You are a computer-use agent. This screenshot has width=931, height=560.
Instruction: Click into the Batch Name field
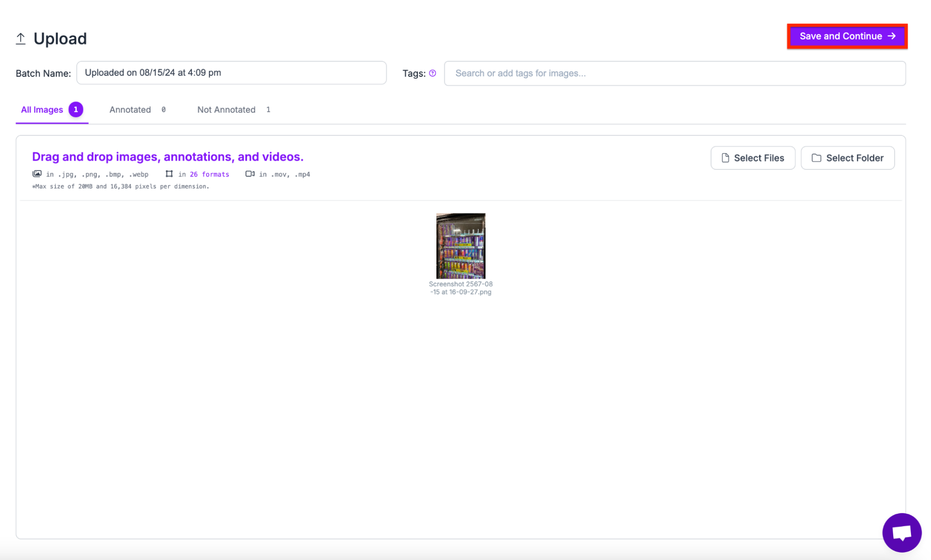pos(231,73)
